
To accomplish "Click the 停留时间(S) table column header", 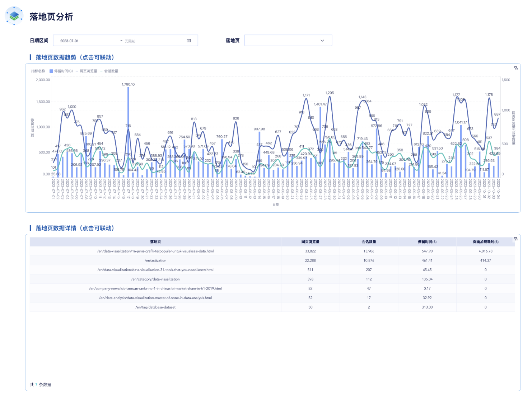I will 427,242.
